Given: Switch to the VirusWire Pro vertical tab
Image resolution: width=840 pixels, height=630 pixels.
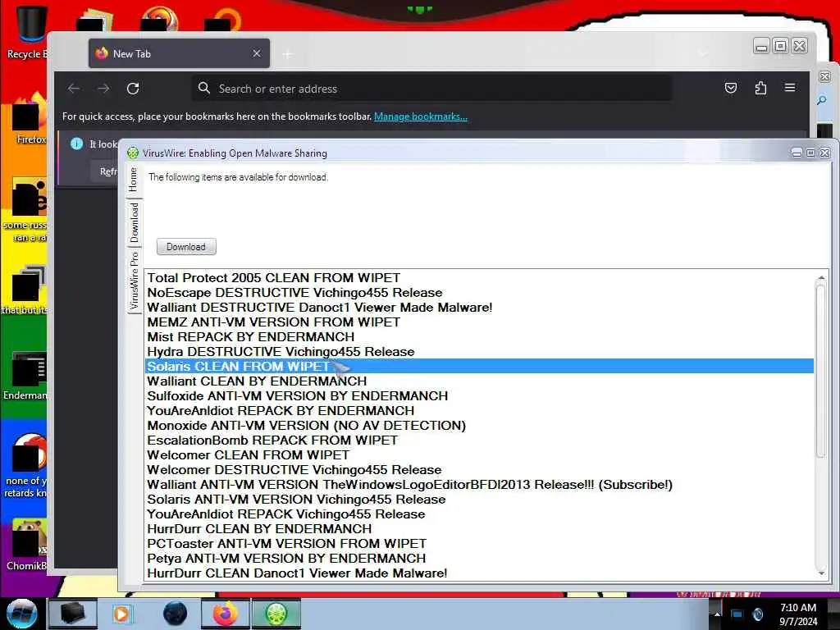Looking at the screenshot, I should click(134, 281).
